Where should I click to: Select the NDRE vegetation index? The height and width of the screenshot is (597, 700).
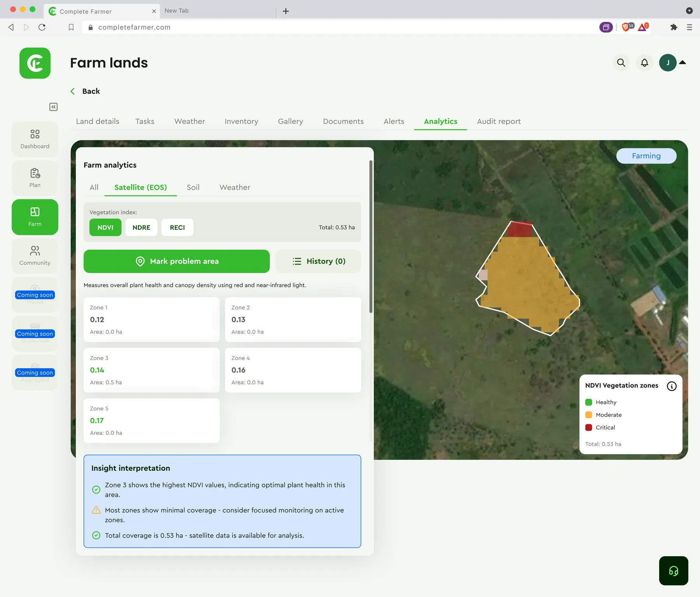point(141,227)
